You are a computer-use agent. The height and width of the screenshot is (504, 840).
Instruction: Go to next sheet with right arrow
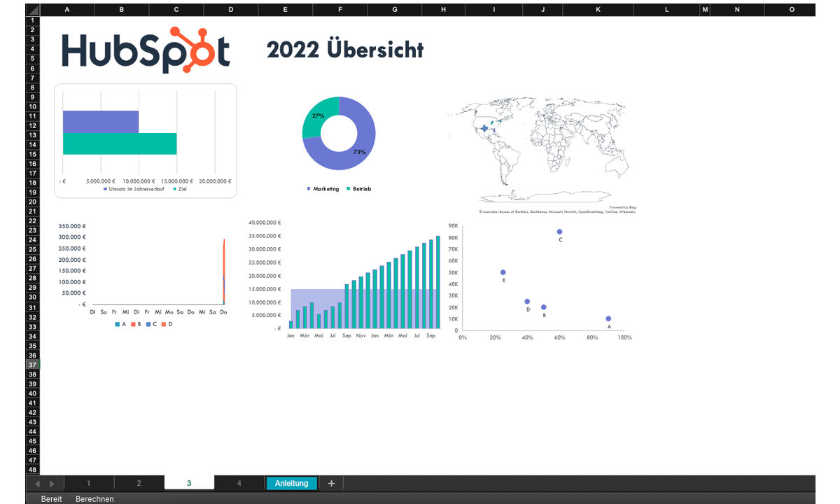pos(52,483)
